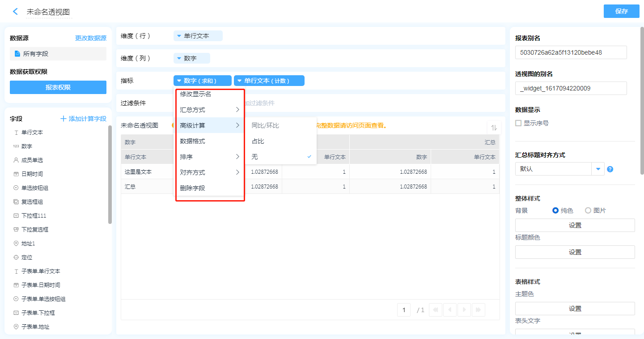644x339 pixels.
Task: Click the help icon beside alignment dropdown
Action: pos(610,169)
